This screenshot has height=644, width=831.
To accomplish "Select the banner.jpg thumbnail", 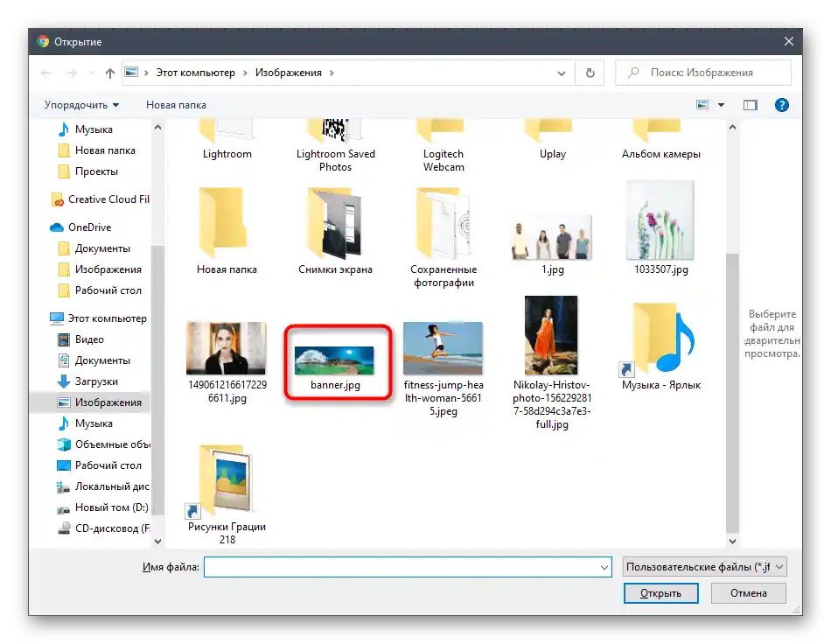I will pyautogui.click(x=335, y=362).
